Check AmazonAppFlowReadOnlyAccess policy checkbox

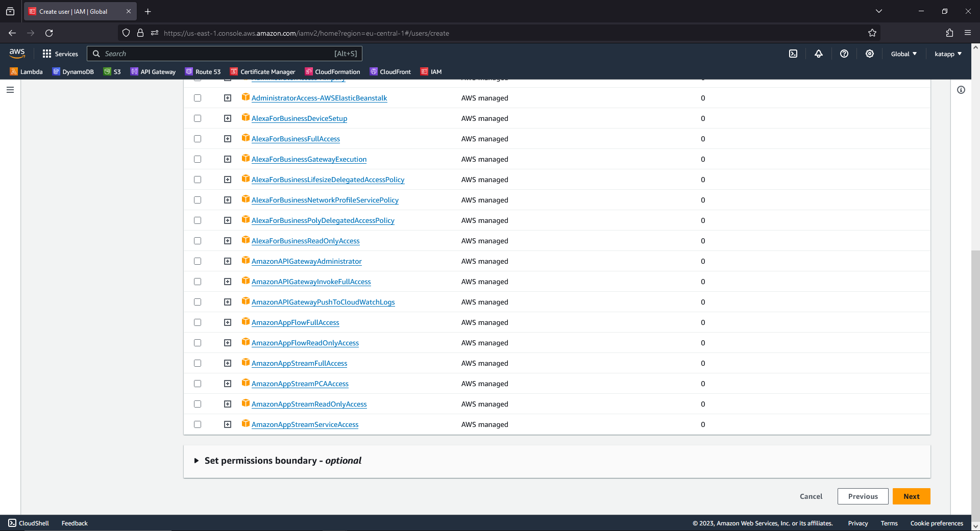(x=198, y=343)
